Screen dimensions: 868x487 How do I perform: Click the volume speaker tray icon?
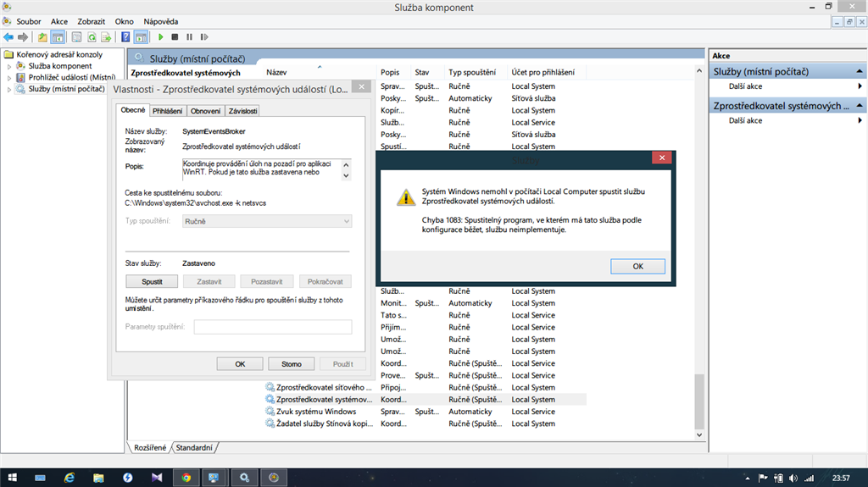793,479
